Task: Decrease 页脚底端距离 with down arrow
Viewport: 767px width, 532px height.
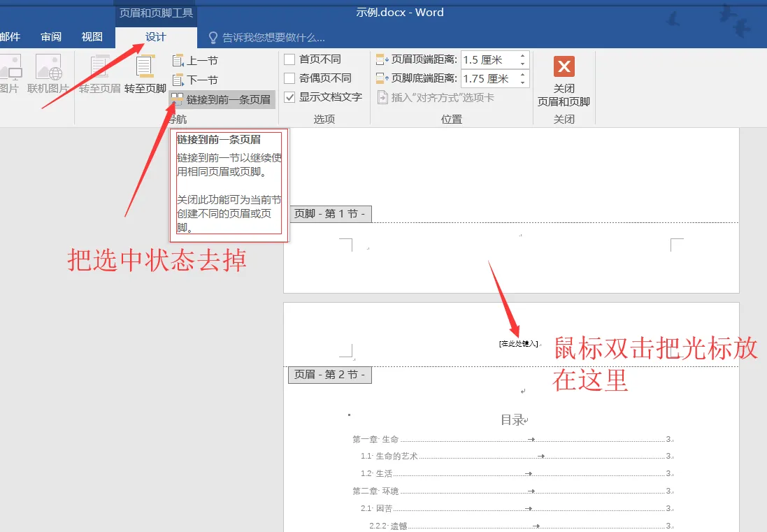Action: click(522, 82)
